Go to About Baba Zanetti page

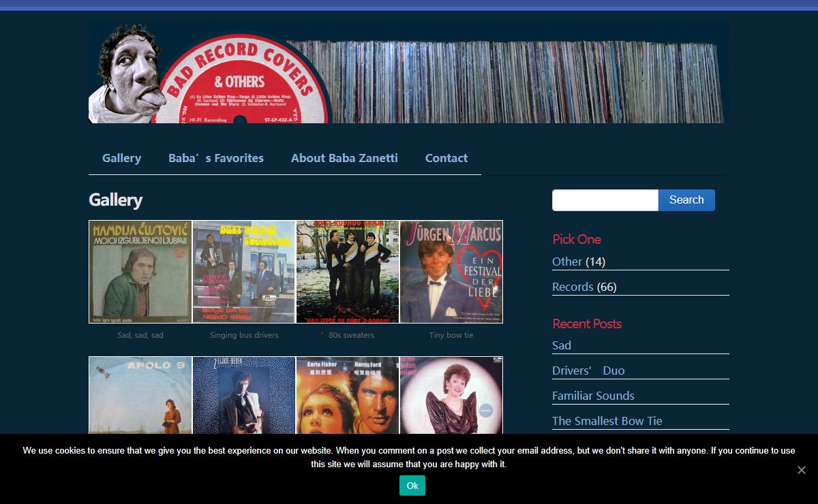pyautogui.click(x=344, y=158)
